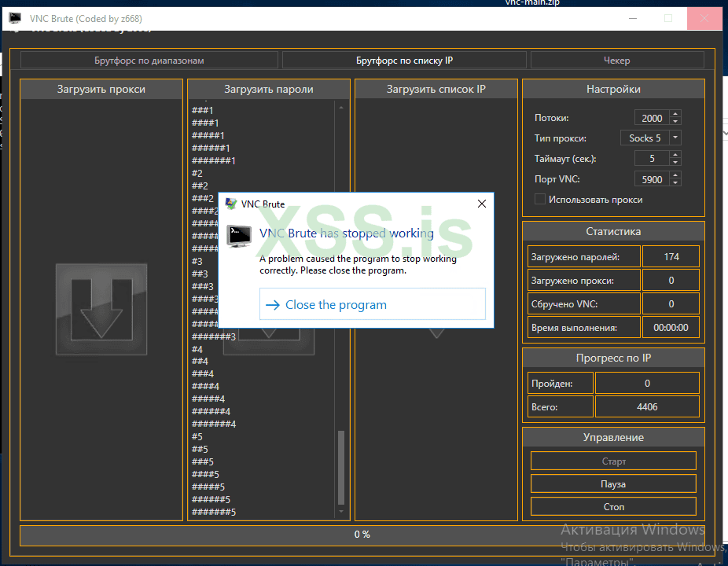The width and height of the screenshot is (728, 566).
Task: Open the Чекер tab
Action: (x=616, y=61)
